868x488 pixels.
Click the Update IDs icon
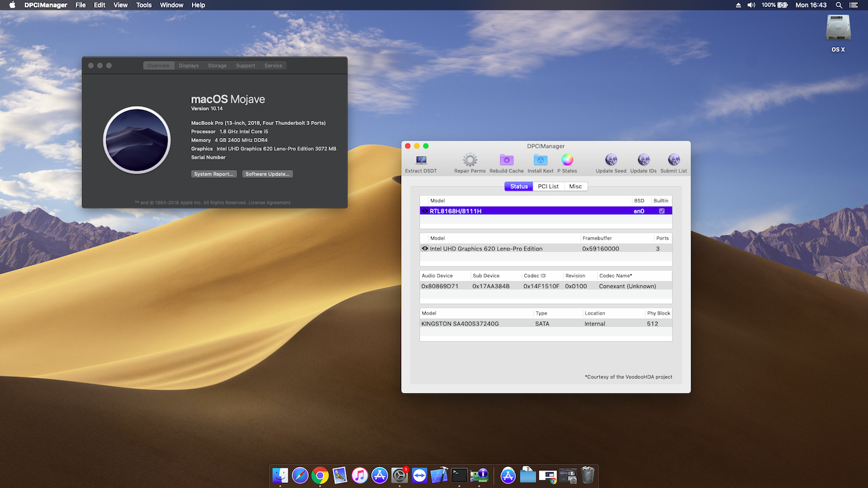coord(642,159)
